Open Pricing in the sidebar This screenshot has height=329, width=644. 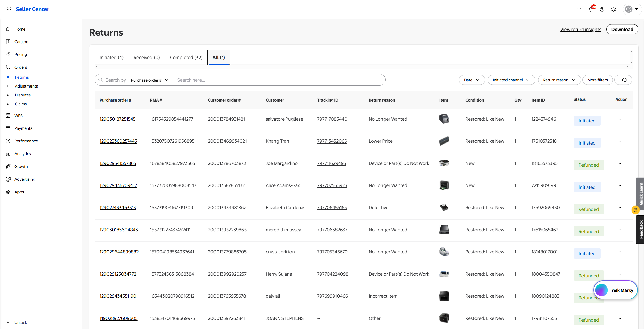click(x=21, y=54)
